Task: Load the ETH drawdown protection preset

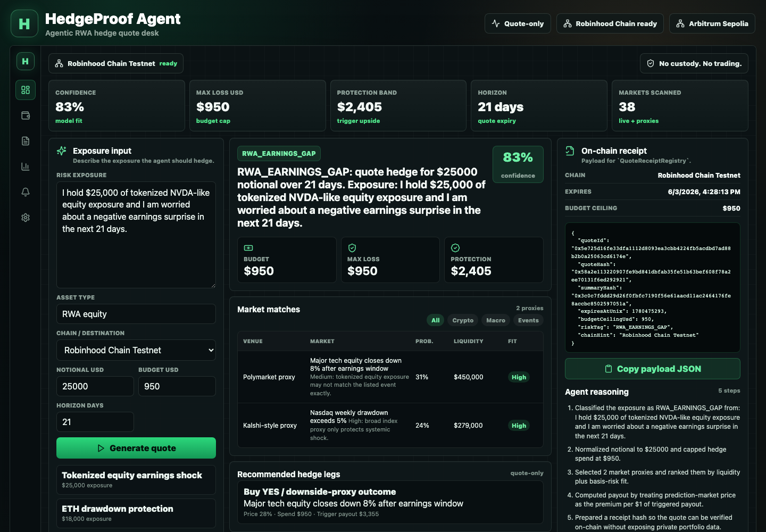Action: coord(136,513)
